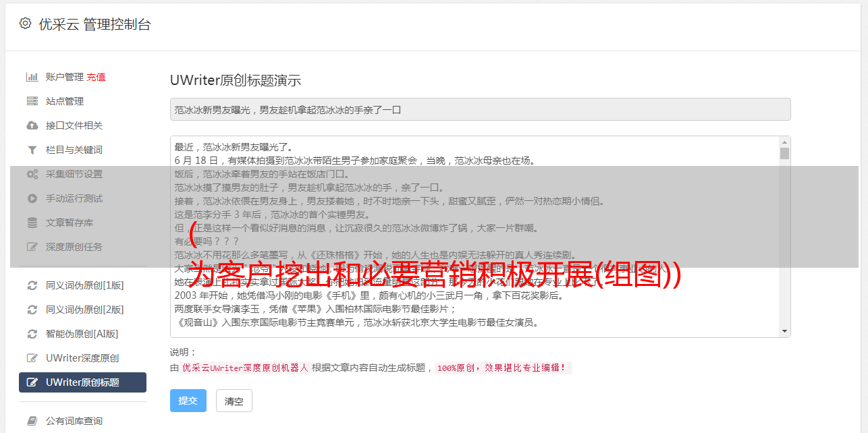868x433 pixels.
Task: Click the refresh icon for 同义词伪原创[2版]
Action: 32,310
